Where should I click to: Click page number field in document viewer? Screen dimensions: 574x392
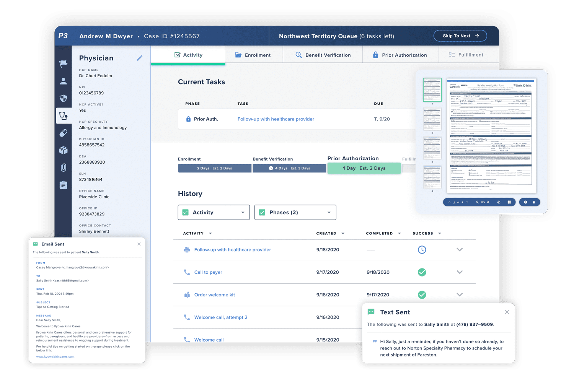coord(454,202)
